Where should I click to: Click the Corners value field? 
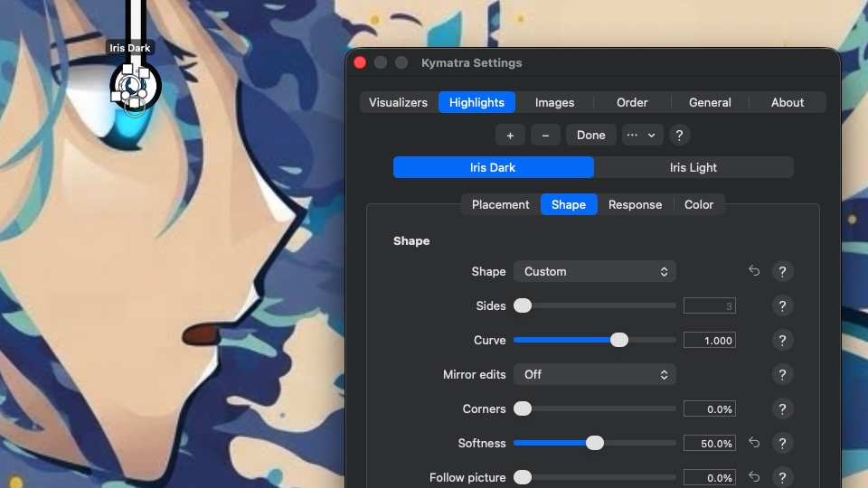click(x=709, y=408)
